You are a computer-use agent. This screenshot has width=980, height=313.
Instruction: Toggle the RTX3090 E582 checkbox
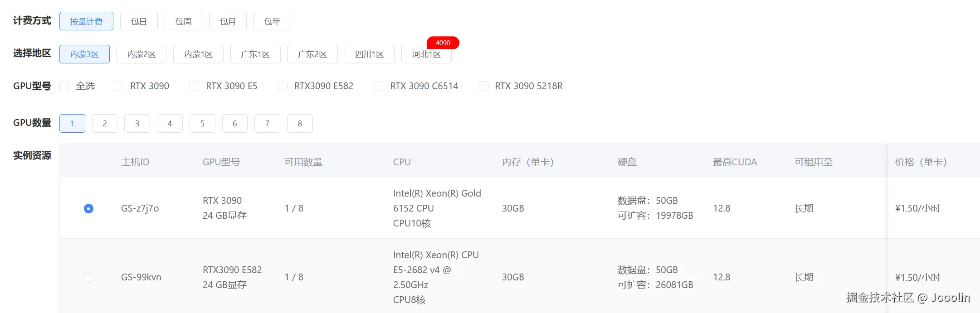[x=283, y=86]
